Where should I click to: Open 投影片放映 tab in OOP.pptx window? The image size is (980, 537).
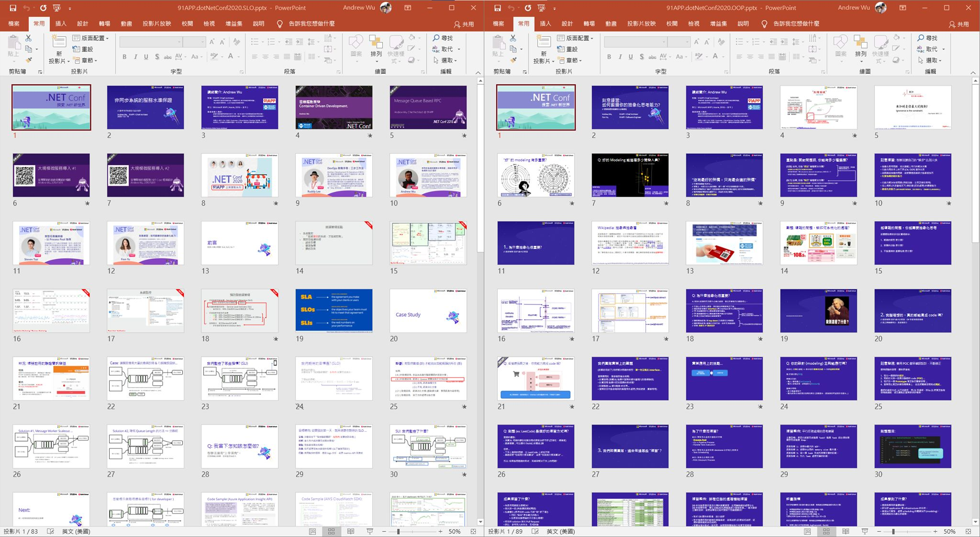[x=641, y=23]
